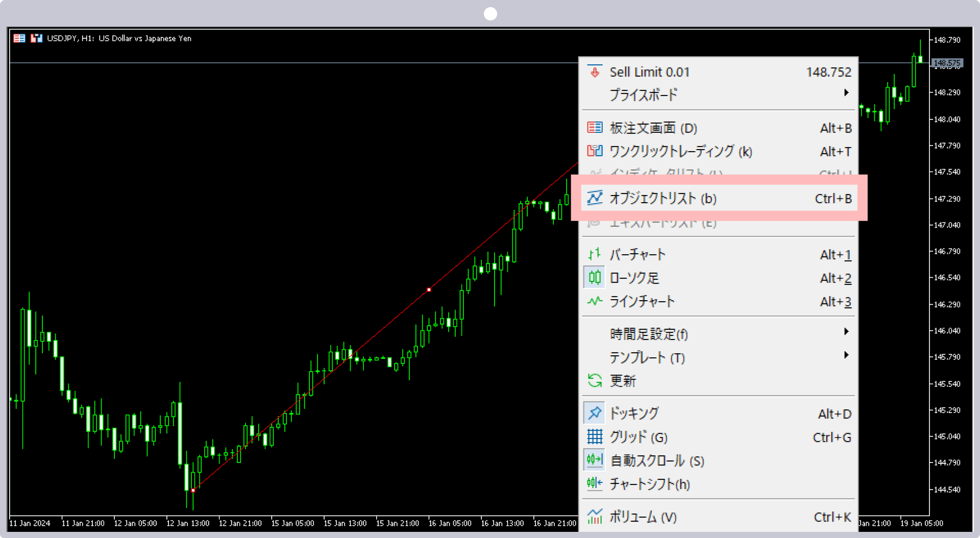Click the volumes icon beside ボリューム

point(595,517)
